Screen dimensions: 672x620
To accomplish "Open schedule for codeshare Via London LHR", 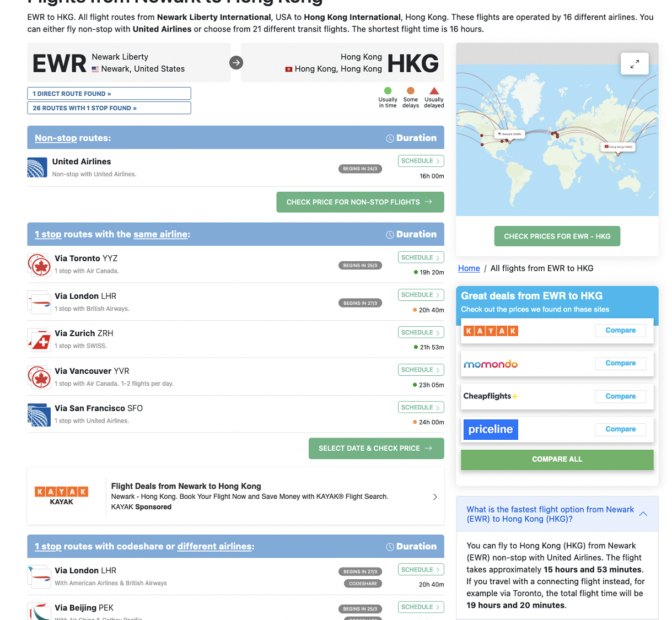I will click(x=421, y=569).
